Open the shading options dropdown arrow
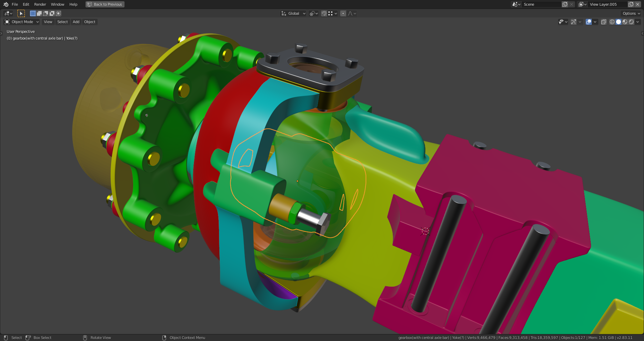The image size is (644, 341). 638,22
